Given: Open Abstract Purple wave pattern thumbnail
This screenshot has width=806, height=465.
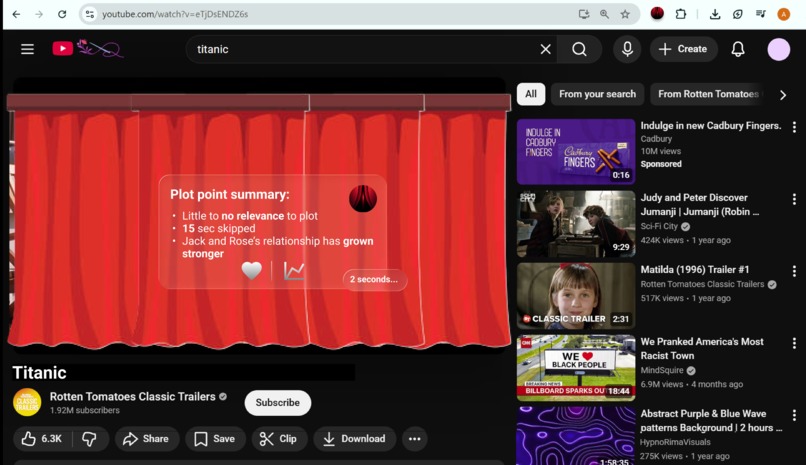Looking at the screenshot, I should pyautogui.click(x=576, y=436).
